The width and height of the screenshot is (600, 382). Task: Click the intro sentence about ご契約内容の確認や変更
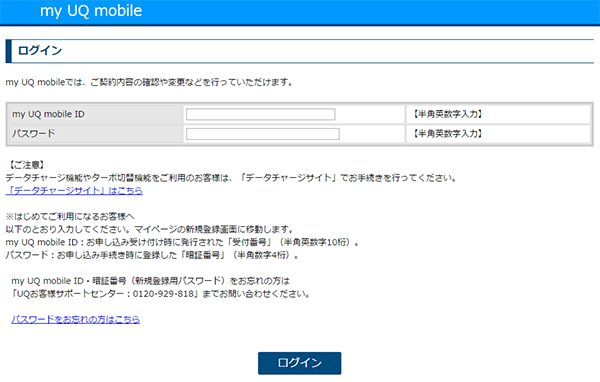(x=150, y=82)
